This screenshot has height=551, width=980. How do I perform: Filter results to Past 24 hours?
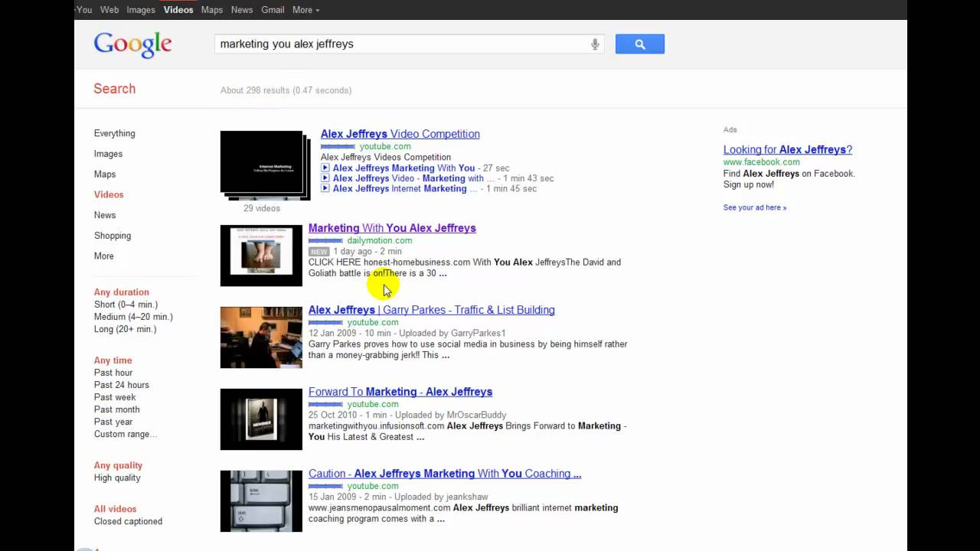coord(122,385)
